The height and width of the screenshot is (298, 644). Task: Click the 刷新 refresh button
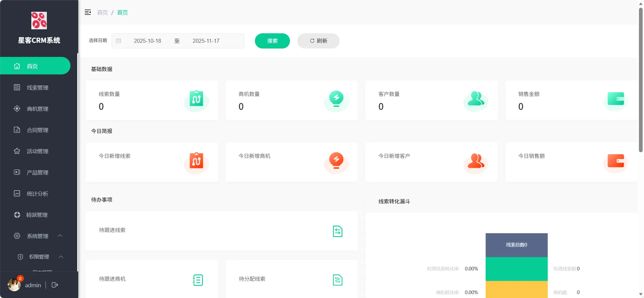(x=318, y=41)
